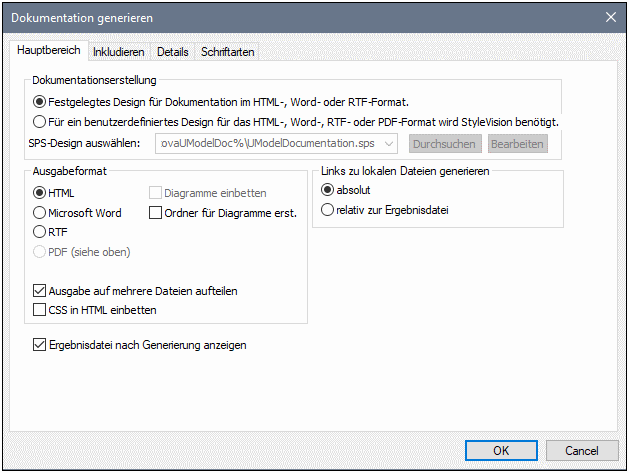Select 'relativ zur Ergebnisdatei' option
629x473 pixels.
click(x=327, y=210)
